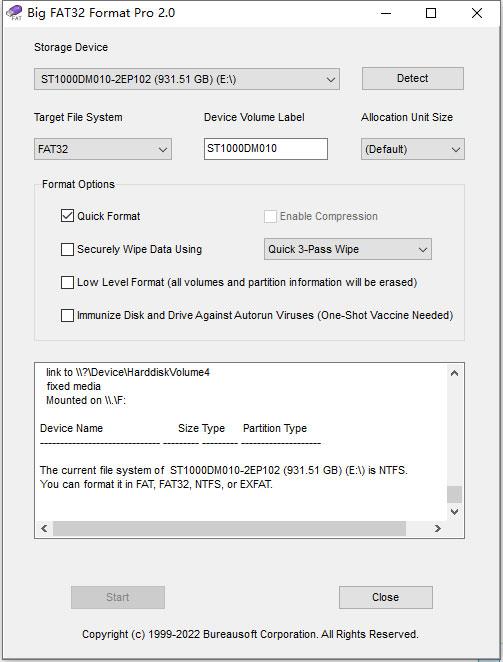The height and width of the screenshot is (662, 503).
Task: Click the log's horizontal scroll left arrow
Action: pos(44,528)
